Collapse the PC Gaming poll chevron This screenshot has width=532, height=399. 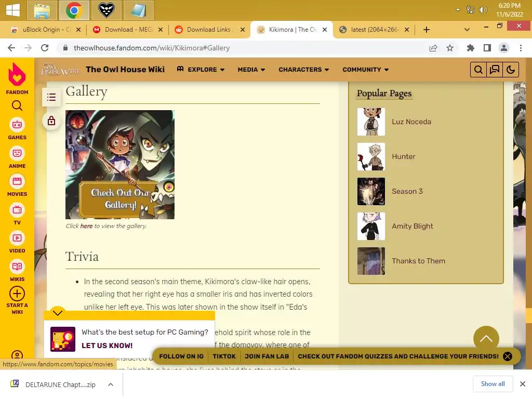(57, 312)
